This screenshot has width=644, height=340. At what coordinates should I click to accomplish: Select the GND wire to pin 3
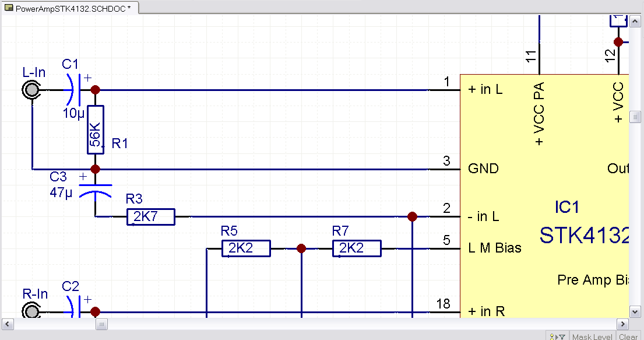click(263, 169)
